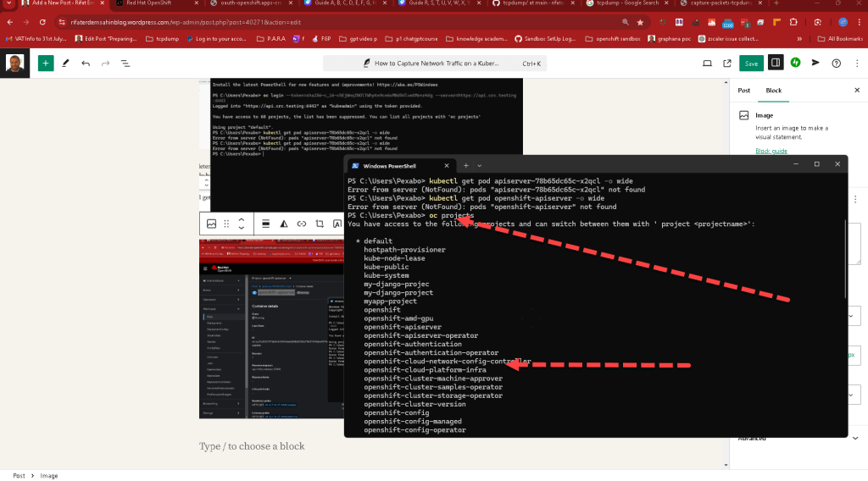Open the Block guide link

[x=771, y=151]
